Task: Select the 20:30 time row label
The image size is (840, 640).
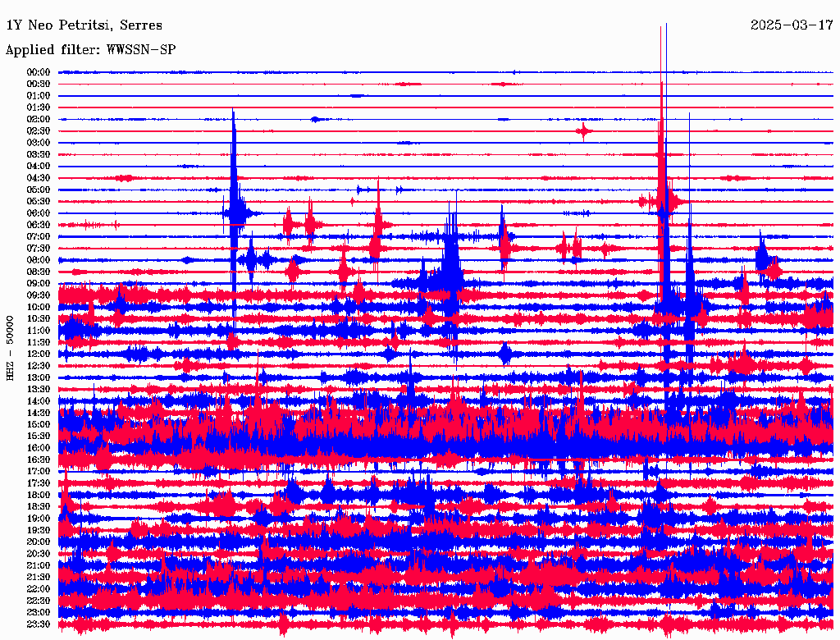Action: pos(38,554)
